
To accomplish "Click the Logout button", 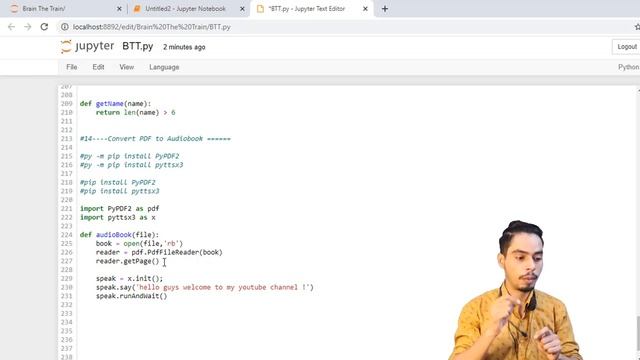I will pyautogui.click(x=626, y=47).
